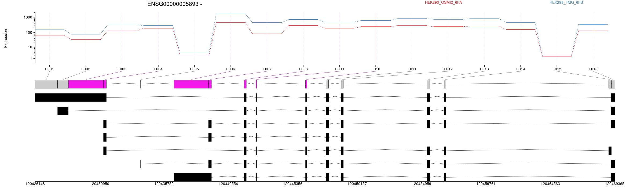Click the E001 exon axis label
Viewport: 644px width, 188px height.
(49, 69)
